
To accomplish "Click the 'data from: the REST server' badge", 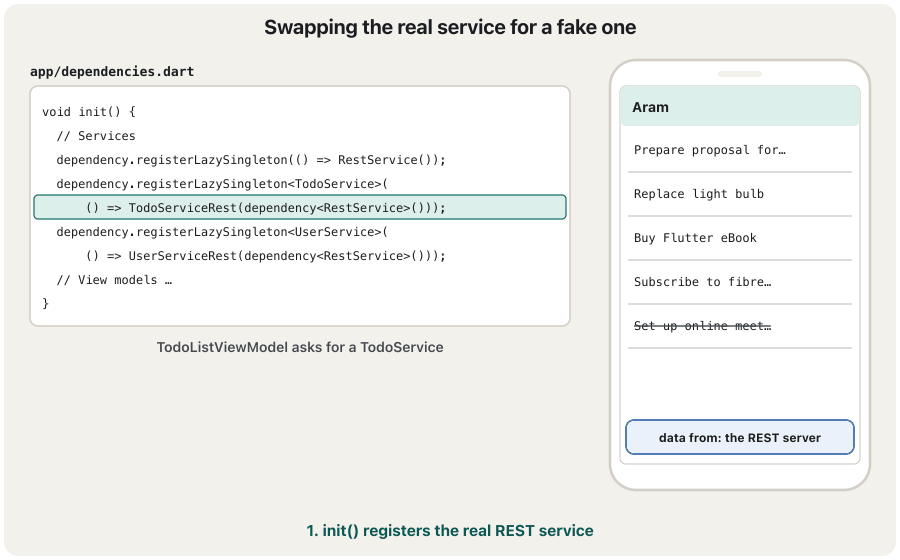I will (739, 437).
